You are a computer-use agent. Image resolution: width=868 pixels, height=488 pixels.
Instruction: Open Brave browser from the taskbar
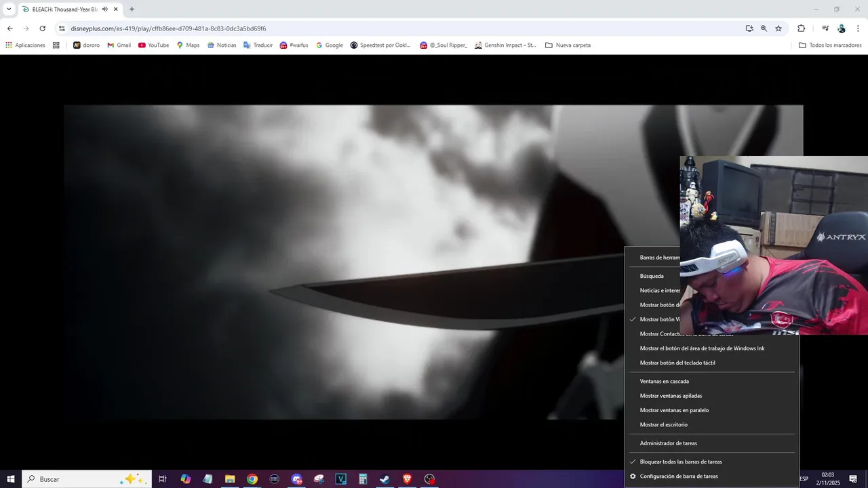tap(407, 479)
